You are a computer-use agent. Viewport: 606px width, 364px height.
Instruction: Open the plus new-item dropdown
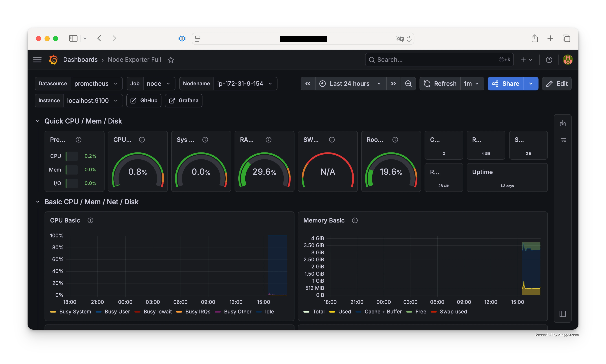coord(526,60)
